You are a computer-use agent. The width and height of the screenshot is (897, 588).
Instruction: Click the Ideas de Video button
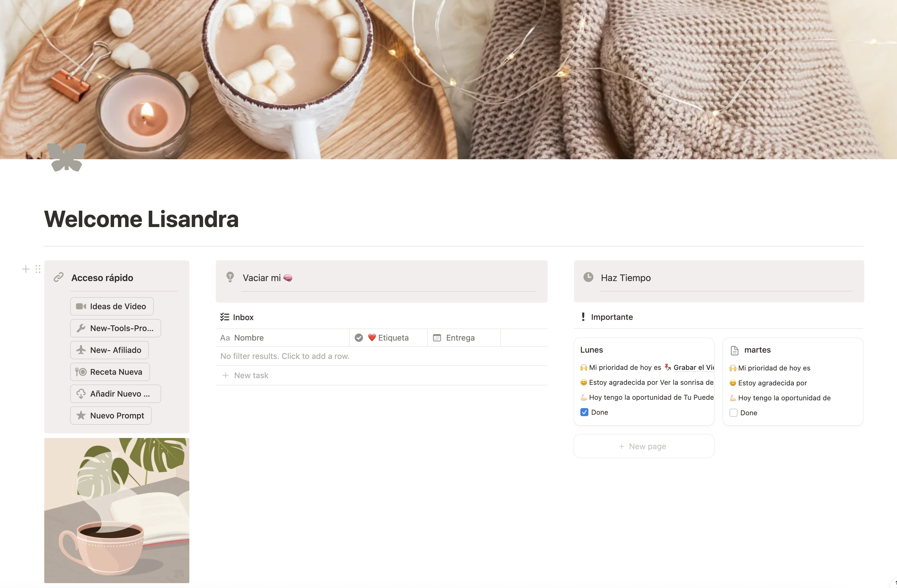pyautogui.click(x=111, y=306)
